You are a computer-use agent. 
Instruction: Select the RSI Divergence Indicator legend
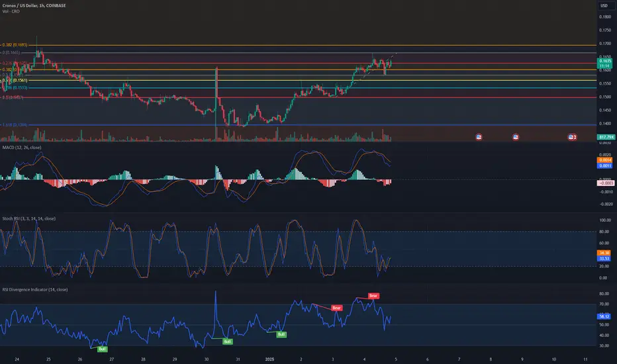tap(35, 290)
